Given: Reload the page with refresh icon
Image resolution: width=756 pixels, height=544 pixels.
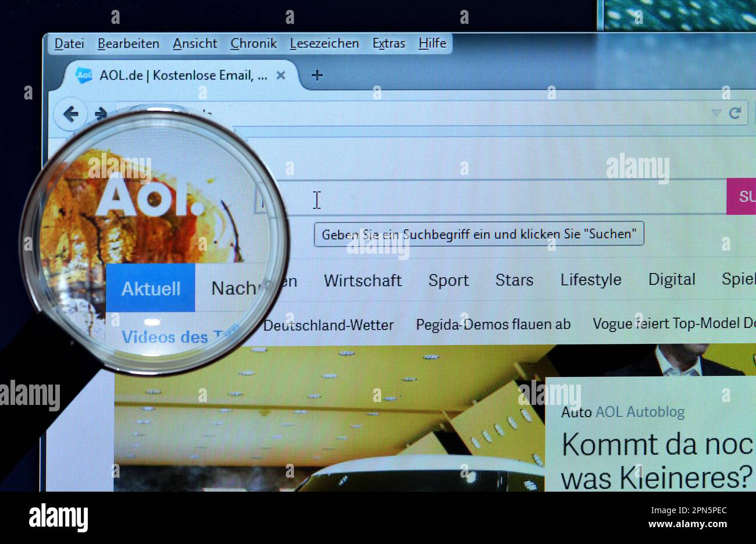Looking at the screenshot, I should coord(735,113).
